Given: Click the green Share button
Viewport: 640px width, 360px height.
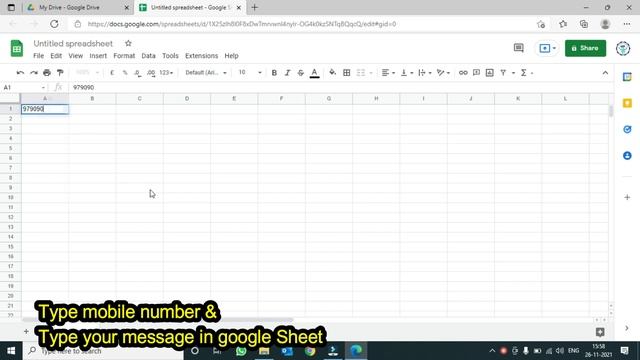Looking at the screenshot, I should 585,48.
